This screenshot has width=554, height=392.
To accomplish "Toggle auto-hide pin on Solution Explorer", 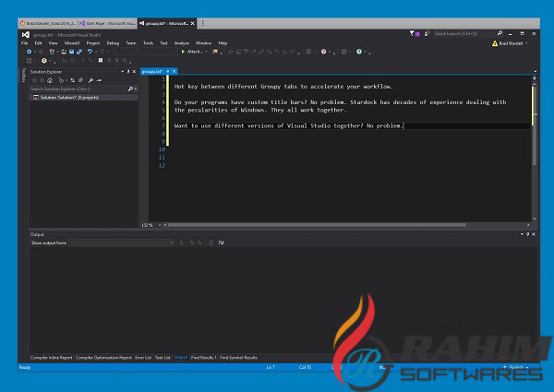I will (128, 72).
